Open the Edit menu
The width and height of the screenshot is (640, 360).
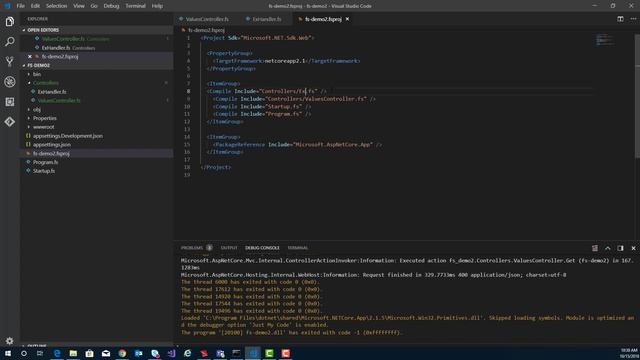[x=36, y=6]
